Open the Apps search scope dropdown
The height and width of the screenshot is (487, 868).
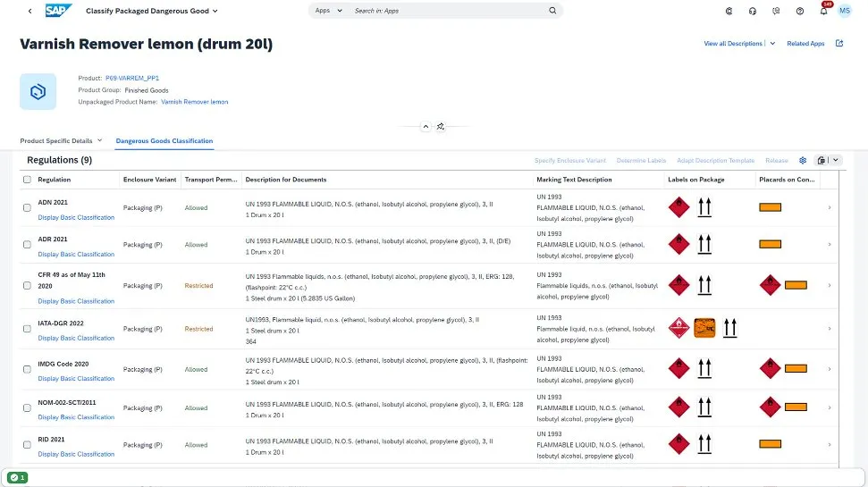[327, 11]
